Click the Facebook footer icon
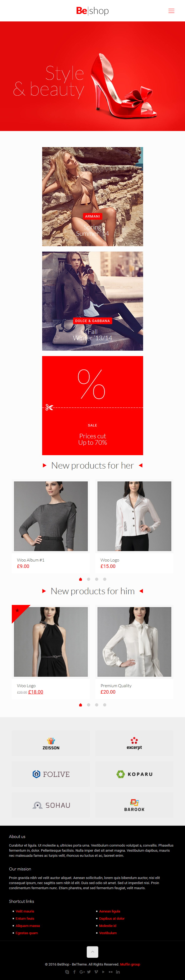The height and width of the screenshot is (980, 185). [74, 972]
